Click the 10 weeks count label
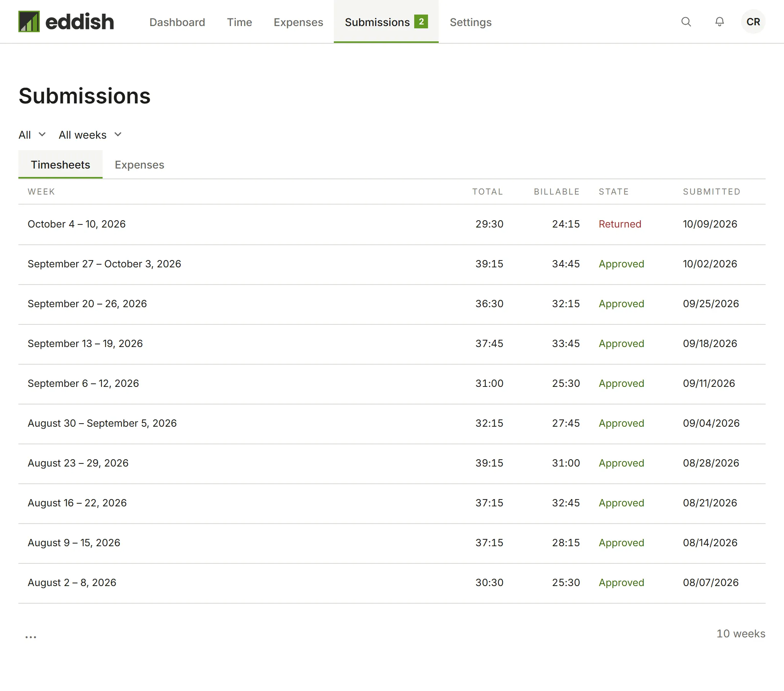784x691 pixels. [x=741, y=634]
